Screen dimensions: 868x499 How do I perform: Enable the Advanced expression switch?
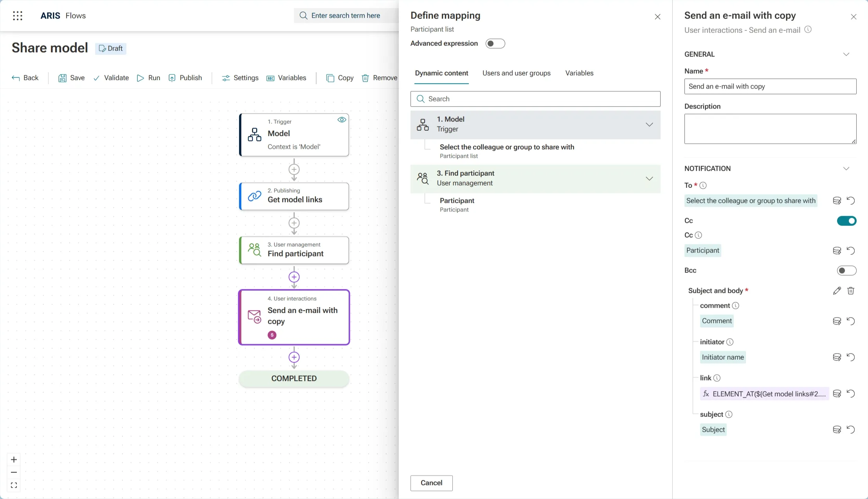[x=495, y=43]
